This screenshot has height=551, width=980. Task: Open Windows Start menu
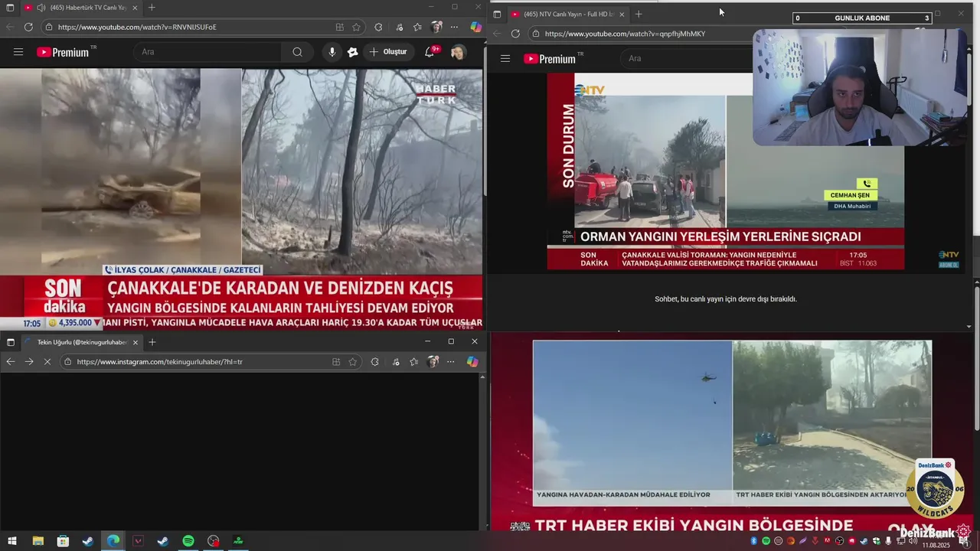12,541
